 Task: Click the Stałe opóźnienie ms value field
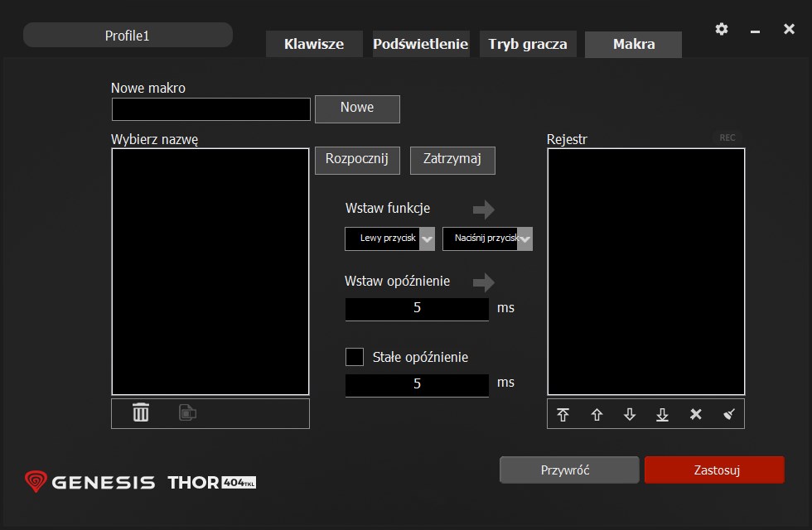coord(417,385)
